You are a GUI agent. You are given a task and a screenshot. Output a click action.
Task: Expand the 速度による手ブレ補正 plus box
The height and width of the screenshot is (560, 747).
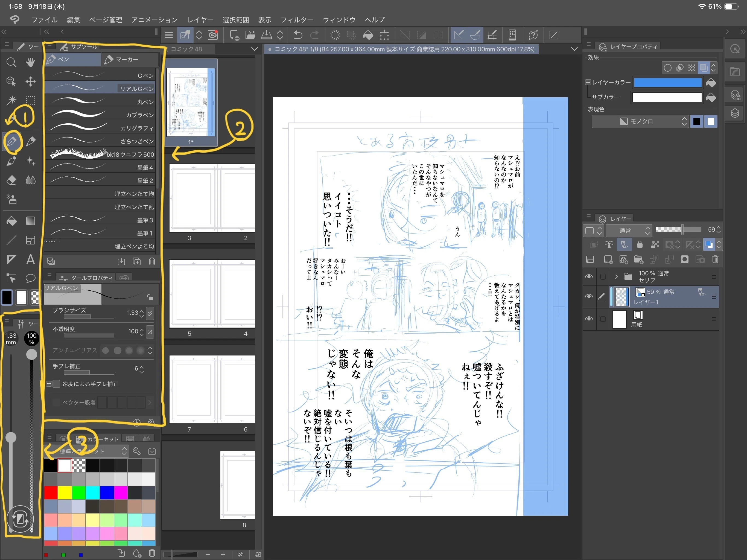click(x=49, y=384)
